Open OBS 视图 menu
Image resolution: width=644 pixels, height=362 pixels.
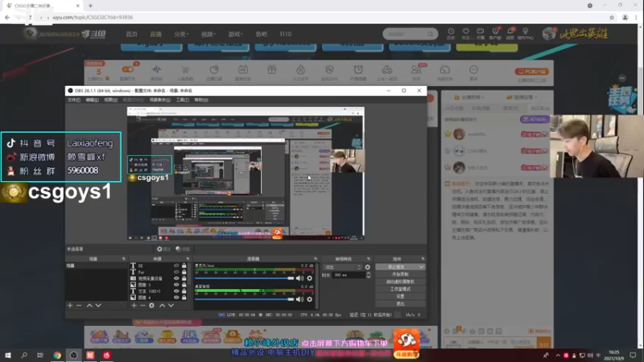coord(110,100)
